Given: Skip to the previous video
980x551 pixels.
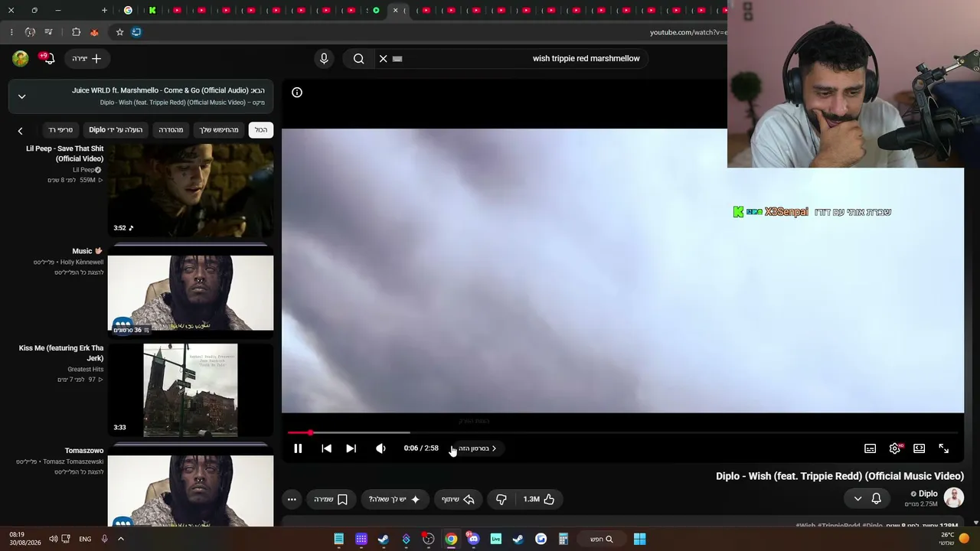Looking at the screenshot, I should pyautogui.click(x=326, y=448).
